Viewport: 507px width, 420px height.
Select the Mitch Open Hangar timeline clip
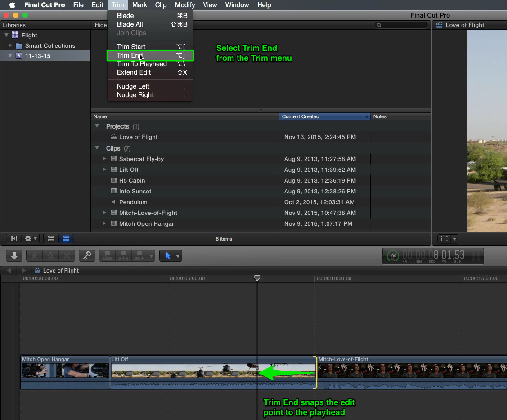tap(65, 372)
